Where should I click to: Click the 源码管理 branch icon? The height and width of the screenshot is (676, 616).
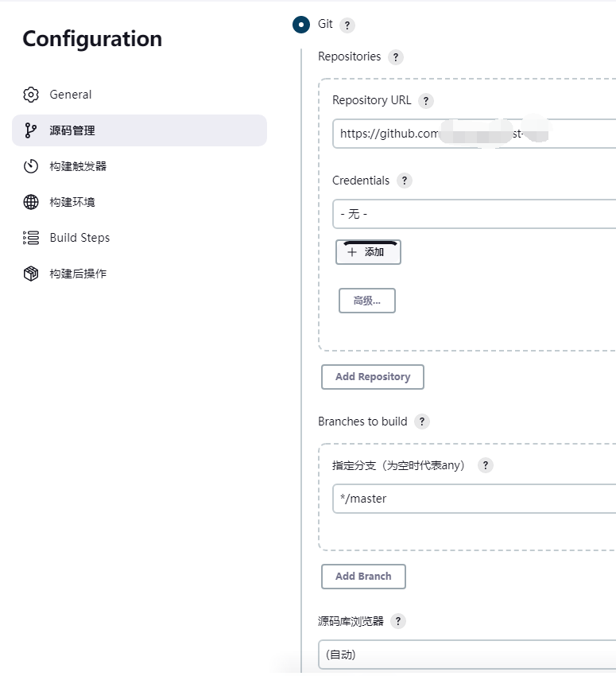(x=31, y=130)
